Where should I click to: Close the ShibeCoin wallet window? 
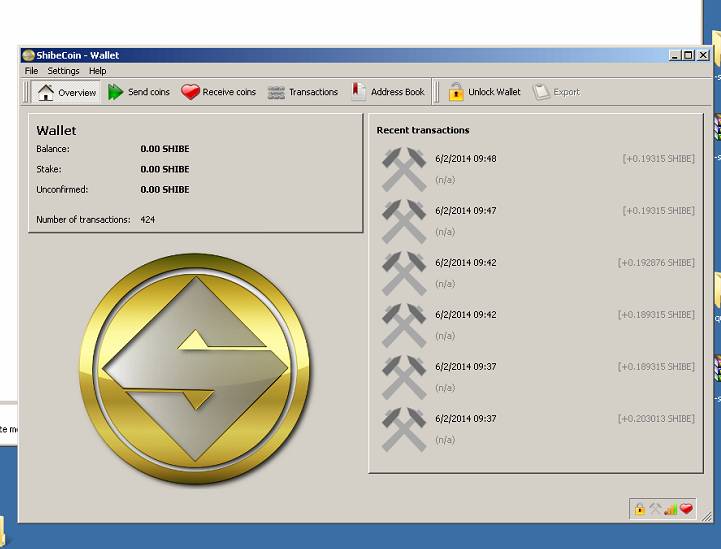[x=704, y=55]
